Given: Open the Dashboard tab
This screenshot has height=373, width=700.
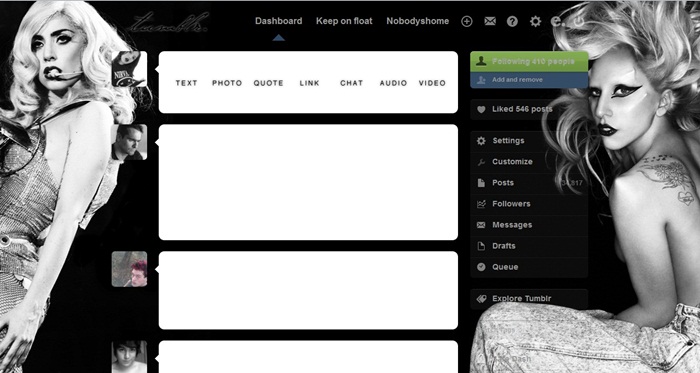Looking at the screenshot, I should point(279,21).
